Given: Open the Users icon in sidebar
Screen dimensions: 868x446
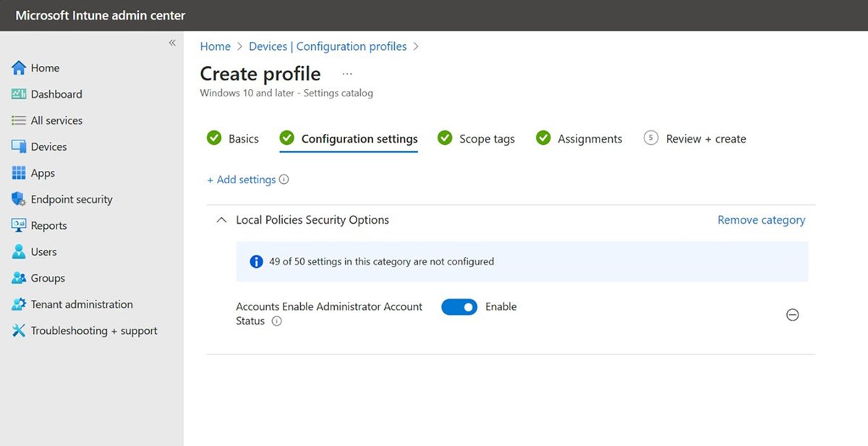Looking at the screenshot, I should [x=19, y=252].
